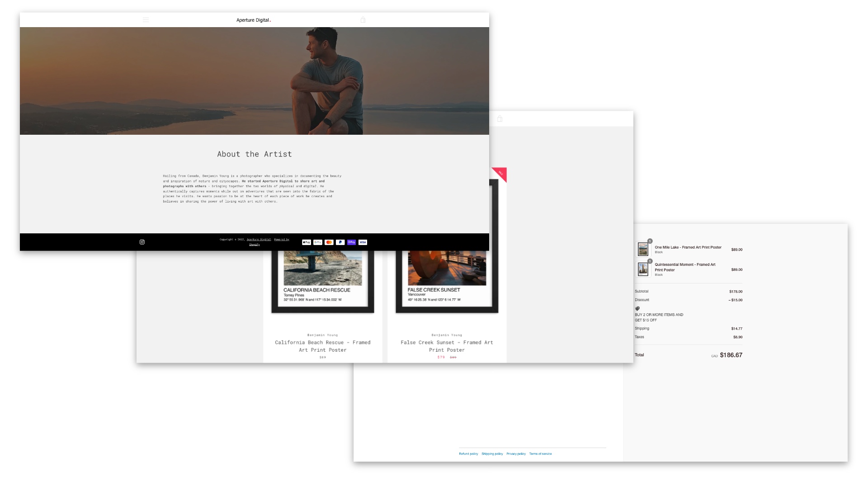This screenshot has height=477, width=868.
Task: Open the Refund policy link
Action: 468,454
